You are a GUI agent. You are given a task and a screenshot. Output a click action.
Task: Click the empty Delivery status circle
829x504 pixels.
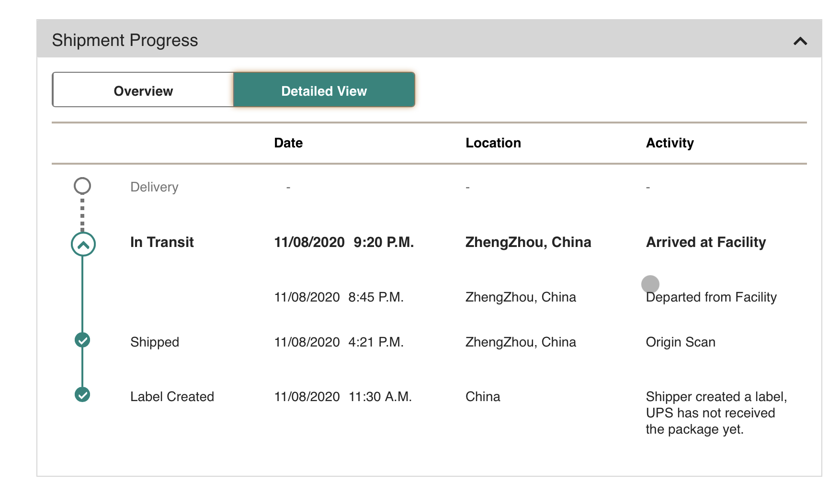click(82, 186)
